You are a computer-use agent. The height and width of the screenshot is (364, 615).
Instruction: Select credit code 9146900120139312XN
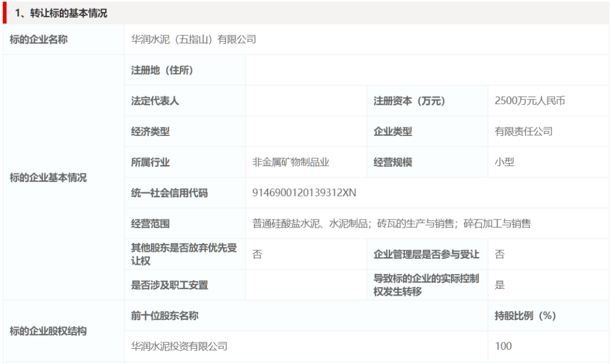[x=304, y=193]
